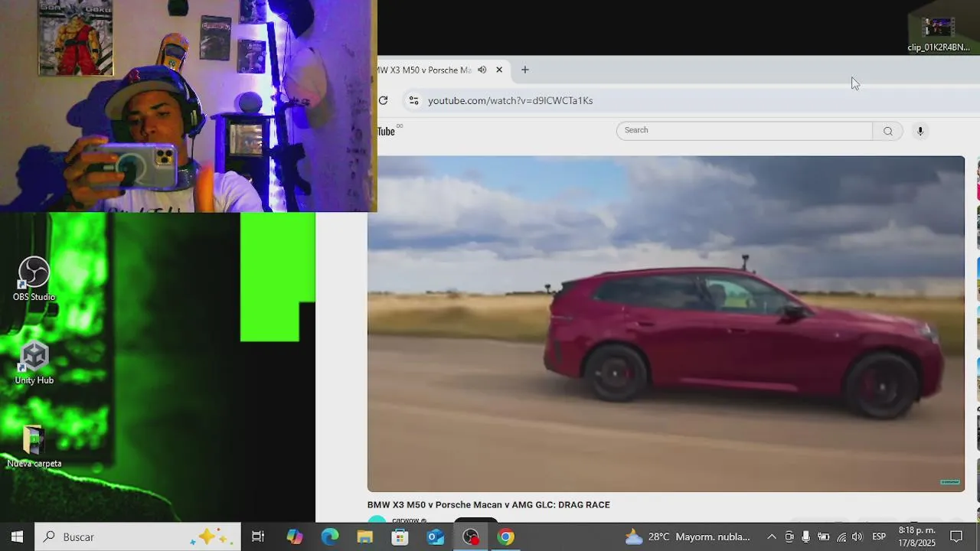Click the webcam overlay in OBS preview

click(x=188, y=106)
